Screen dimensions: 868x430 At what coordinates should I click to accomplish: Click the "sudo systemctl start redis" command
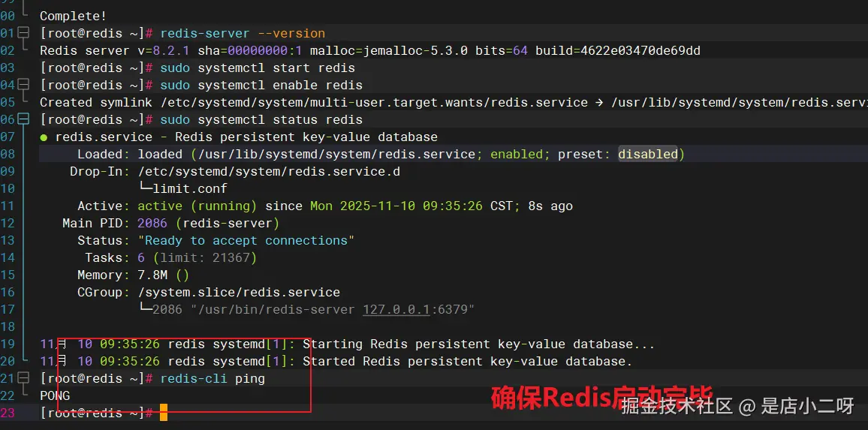[258, 68]
